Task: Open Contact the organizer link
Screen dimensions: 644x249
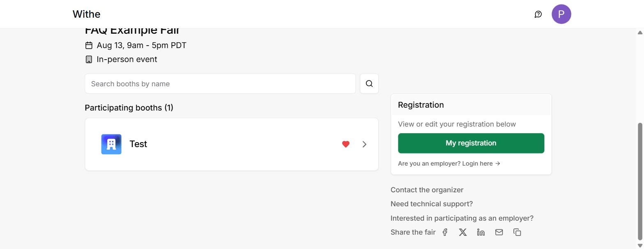Action: (427, 190)
